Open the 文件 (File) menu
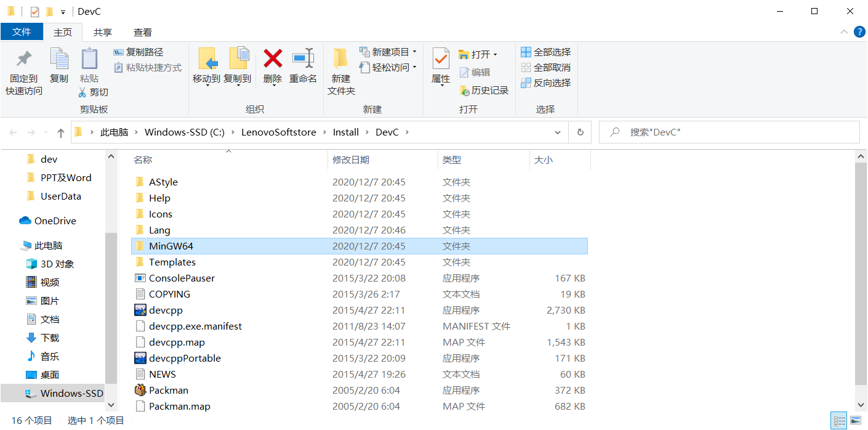This screenshot has width=868, height=430. [x=22, y=31]
